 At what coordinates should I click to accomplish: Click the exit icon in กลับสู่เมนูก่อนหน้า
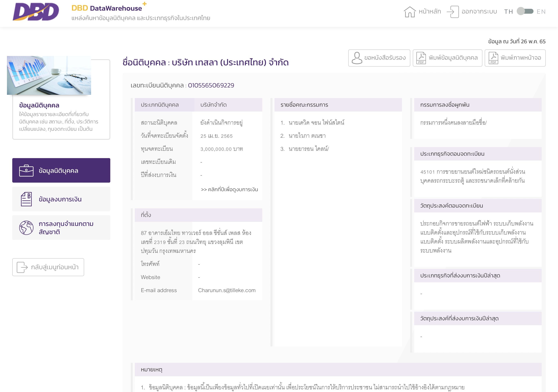22,267
